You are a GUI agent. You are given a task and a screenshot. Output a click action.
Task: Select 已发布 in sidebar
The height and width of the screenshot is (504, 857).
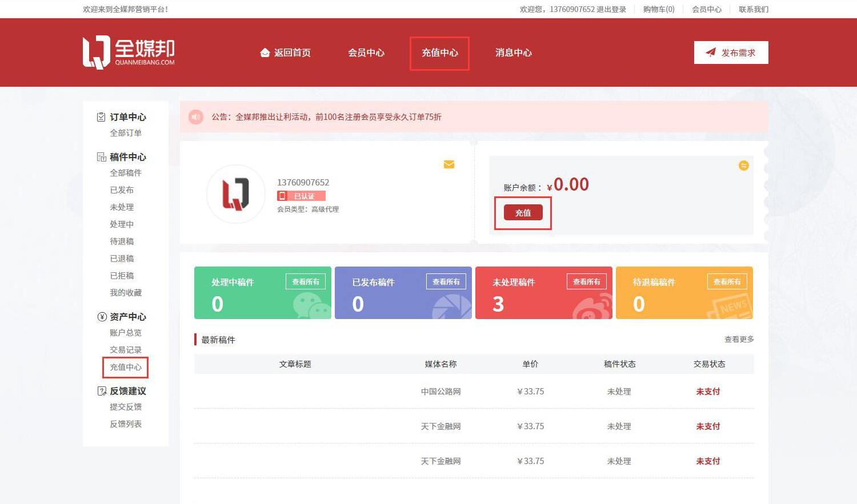click(x=122, y=190)
